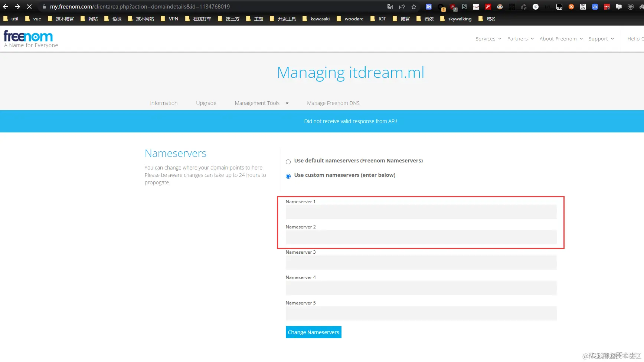Go forward with the browser forward arrow
Viewport: 644px width, 362px height.
(17, 7)
